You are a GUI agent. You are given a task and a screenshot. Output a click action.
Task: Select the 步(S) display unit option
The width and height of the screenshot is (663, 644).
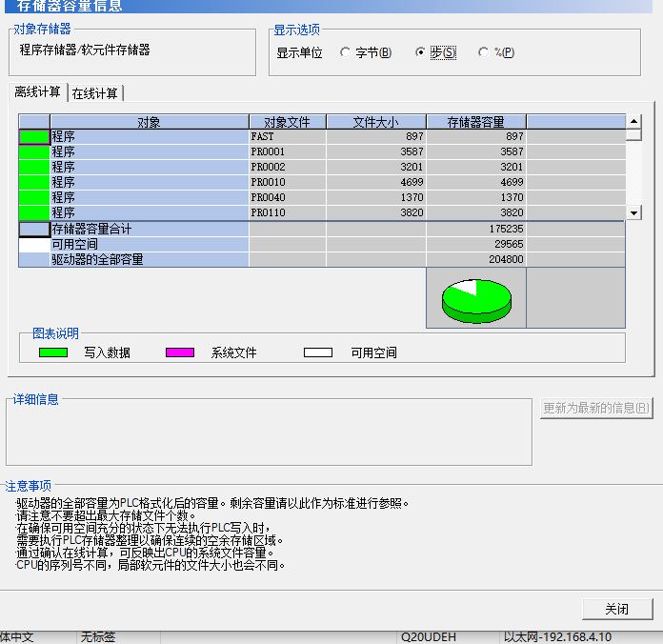pos(421,53)
